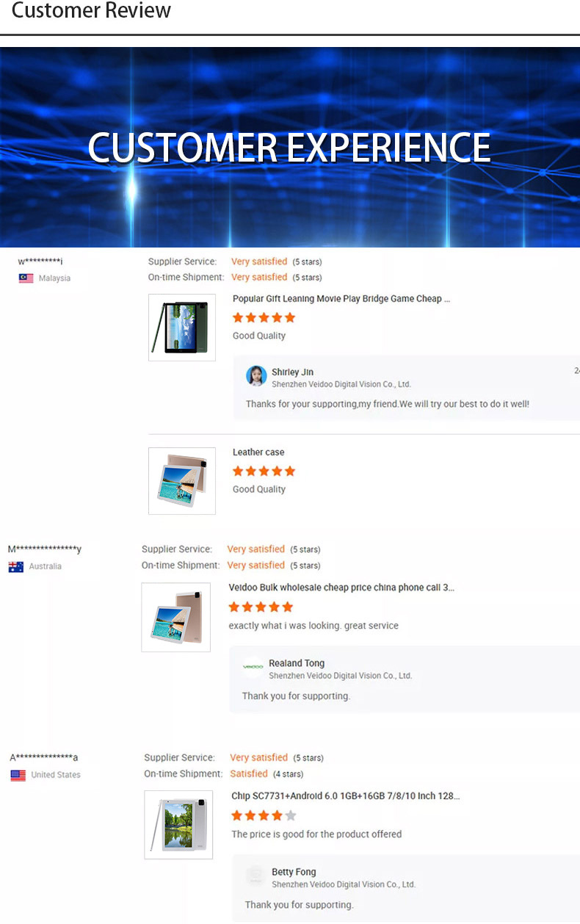
Task: Click the Malaysia flag icon
Action: pos(26,278)
